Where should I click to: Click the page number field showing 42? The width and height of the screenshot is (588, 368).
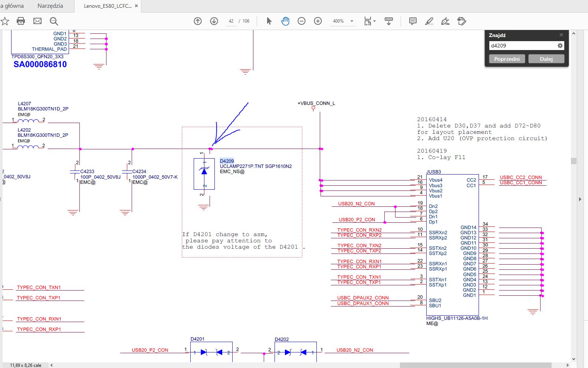(x=231, y=21)
